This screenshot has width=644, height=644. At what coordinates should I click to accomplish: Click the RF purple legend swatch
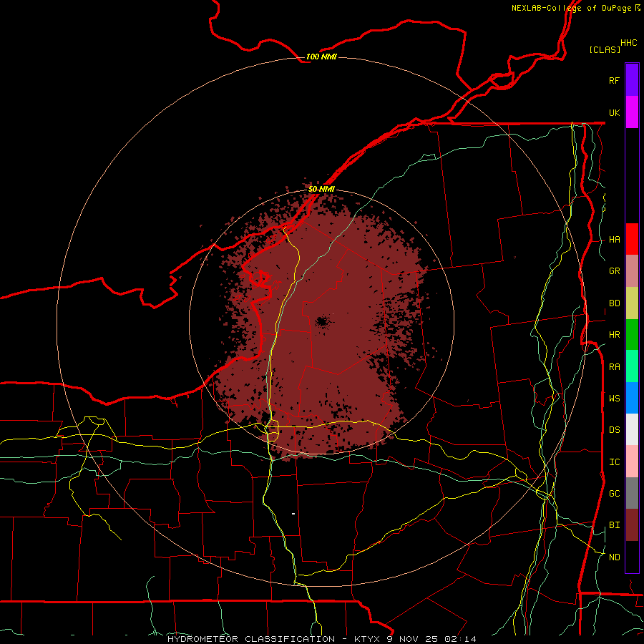pyautogui.click(x=632, y=80)
